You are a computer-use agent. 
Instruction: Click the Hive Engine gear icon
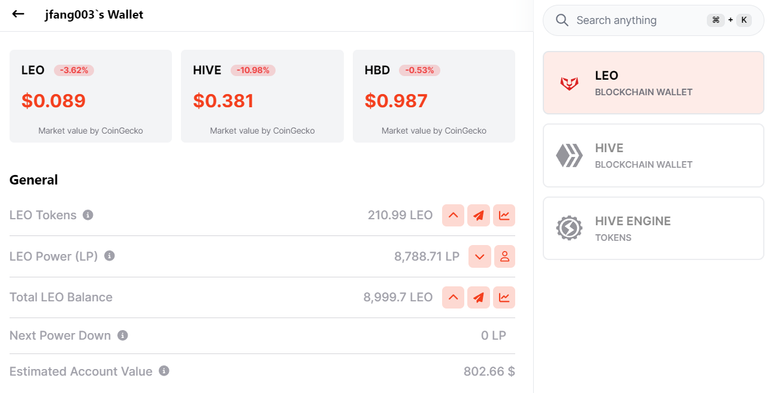pos(569,228)
